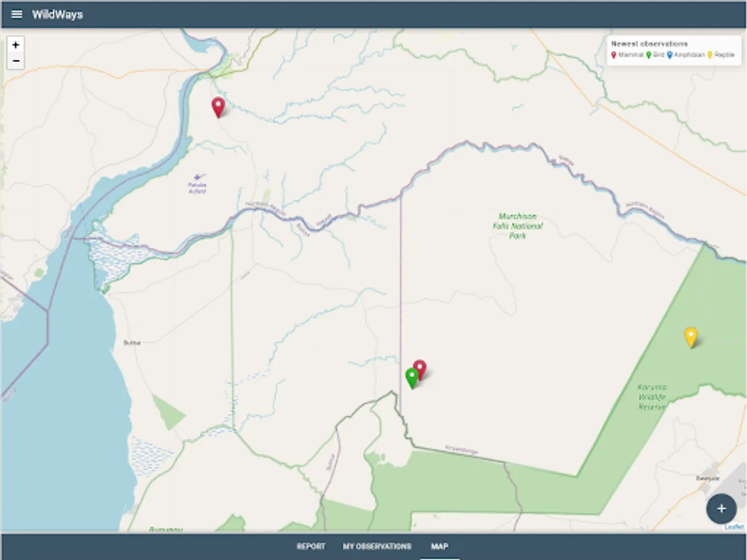Switch to the Report tab
The image size is (747, 560).
click(x=311, y=546)
